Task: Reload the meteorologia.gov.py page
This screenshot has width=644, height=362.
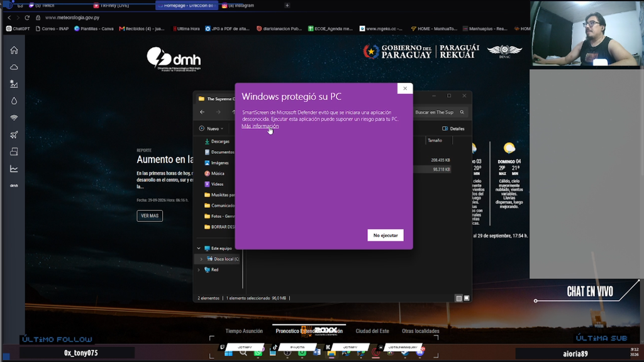Action: click(x=27, y=18)
